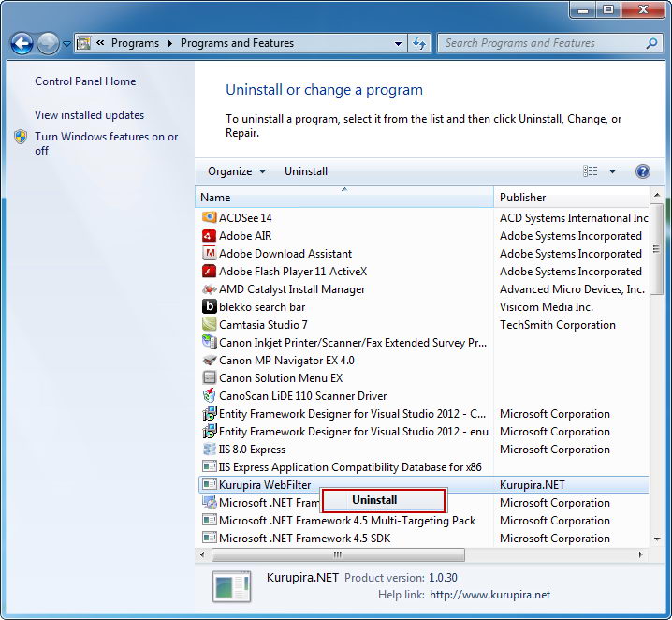Sort list by the Publisher column header
Image resolution: width=672 pixels, height=620 pixels.
tap(571, 198)
